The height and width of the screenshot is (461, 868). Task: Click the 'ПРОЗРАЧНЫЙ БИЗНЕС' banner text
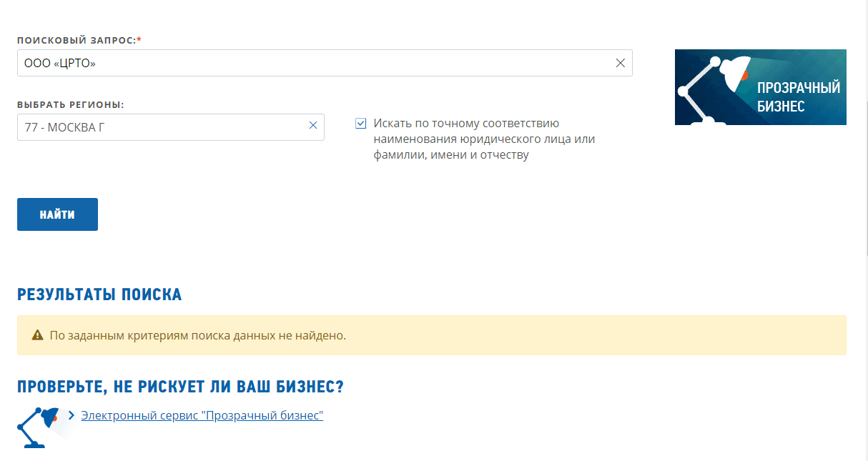click(x=798, y=97)
